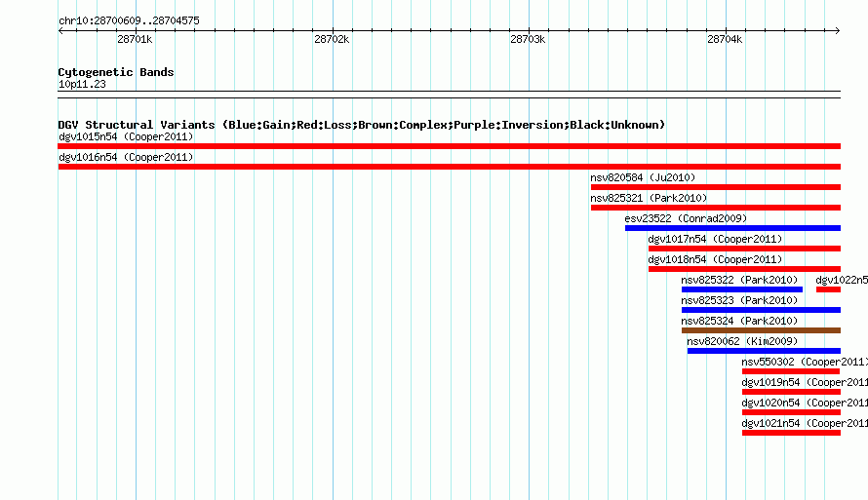Viewport: 868px width, 500px height.
Task: Click the dgv1017n54 (Cooper2011) variant bar
Action: pos(744,249)
